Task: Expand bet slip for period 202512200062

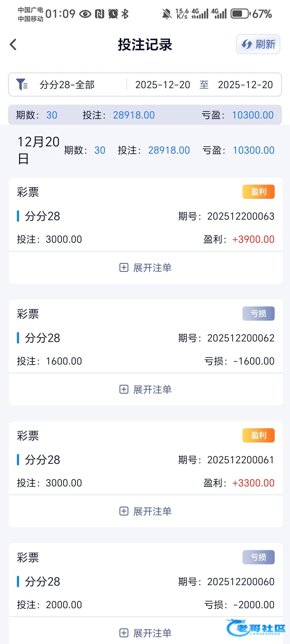Action: pos(146,389)
